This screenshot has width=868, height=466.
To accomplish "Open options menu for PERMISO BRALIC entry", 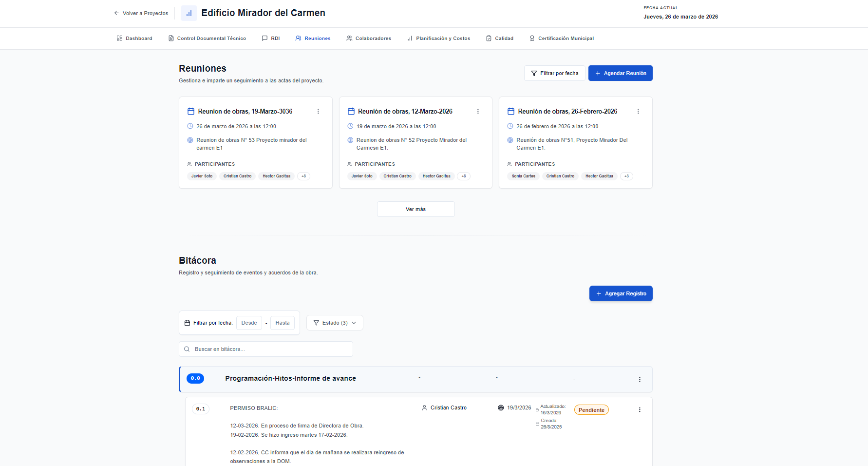I will point(640,410).
